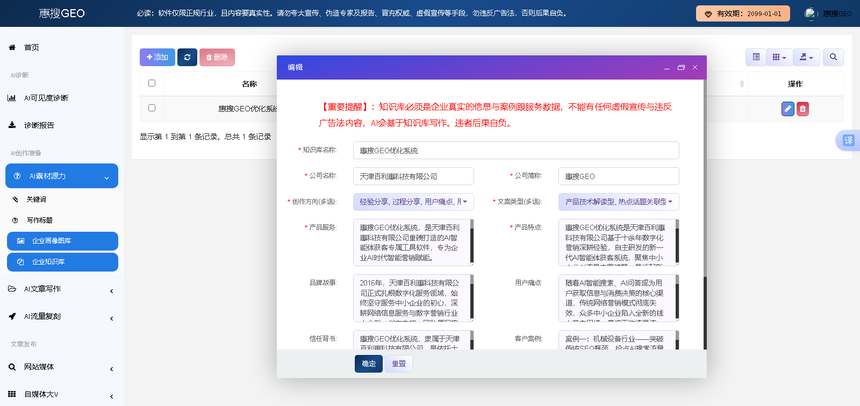Click the 网站媒体 search icon
This screenshot has width=860, height=406.
tap(12, 367)
